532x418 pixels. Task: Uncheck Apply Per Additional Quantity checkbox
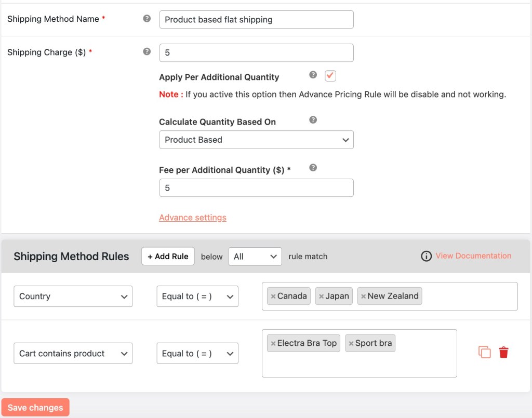pyautogui.click(x=330, y=76)
